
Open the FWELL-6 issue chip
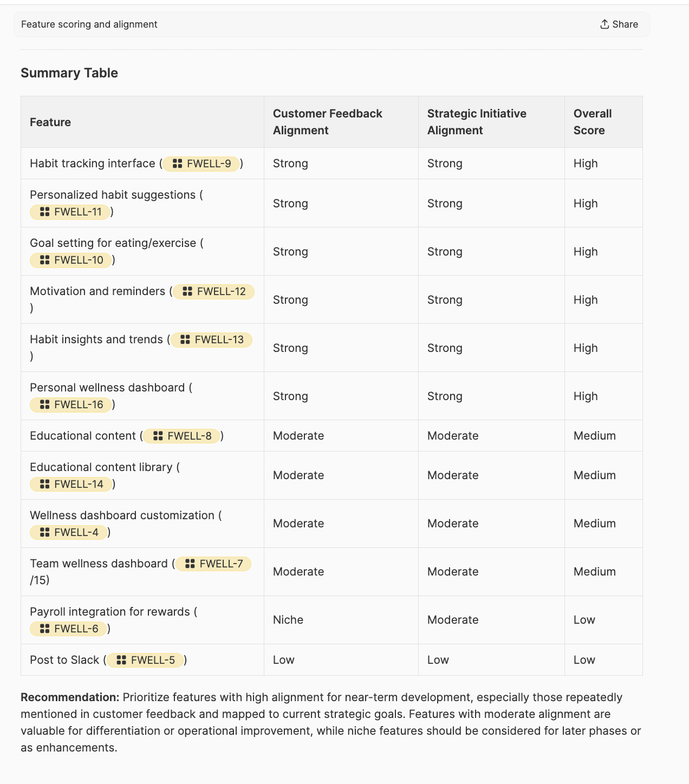(x=69, y=629)
